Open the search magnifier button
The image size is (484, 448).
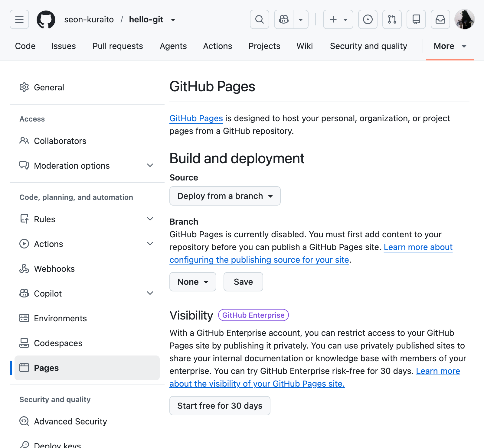point(260,19)
